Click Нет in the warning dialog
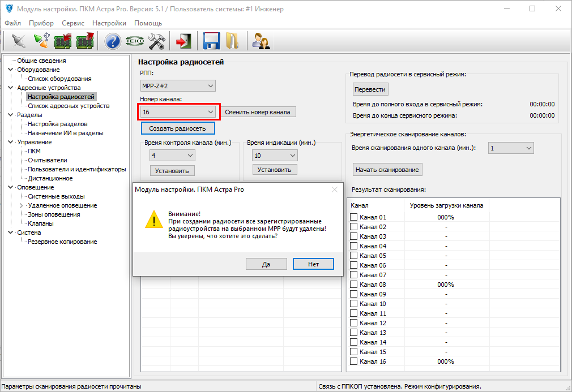 (313, 264)
